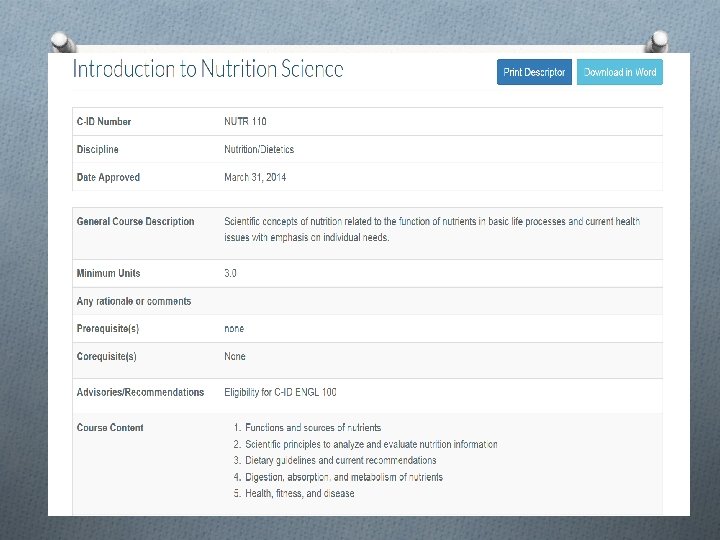Select the course description paragraph text
The height and width of the screenshot is (540, 720).
(432, 229)
